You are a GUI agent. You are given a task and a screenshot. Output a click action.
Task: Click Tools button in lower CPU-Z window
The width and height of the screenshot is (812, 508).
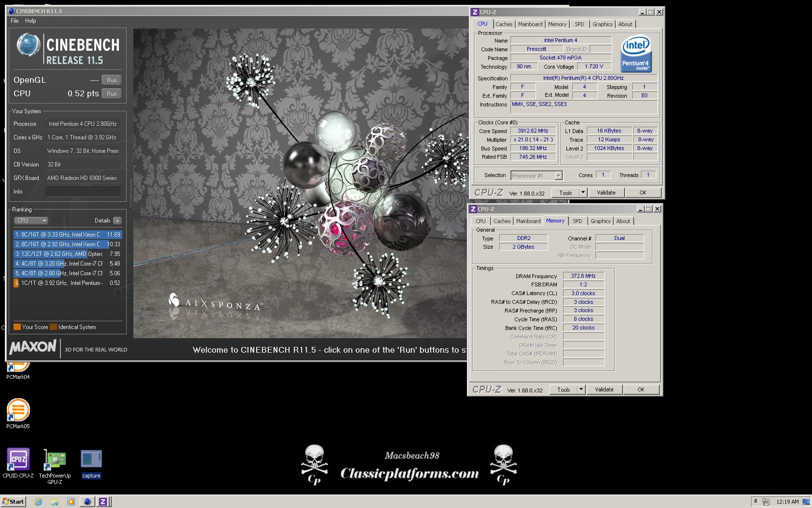tap(564, 389)
